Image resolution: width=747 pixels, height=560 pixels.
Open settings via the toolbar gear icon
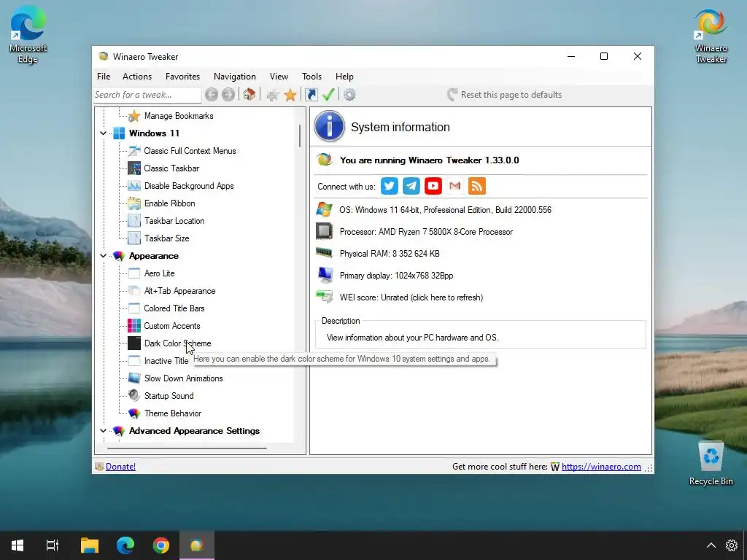coord(349,95)
